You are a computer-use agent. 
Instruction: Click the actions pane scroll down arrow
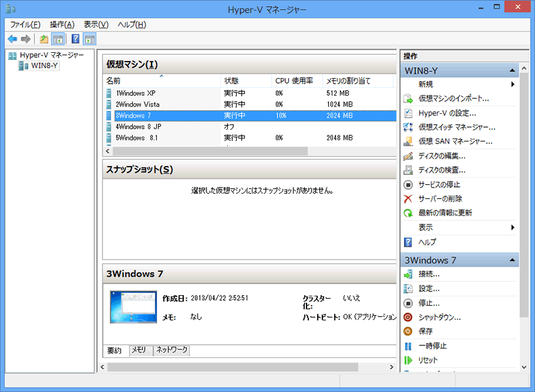[524, 367]
